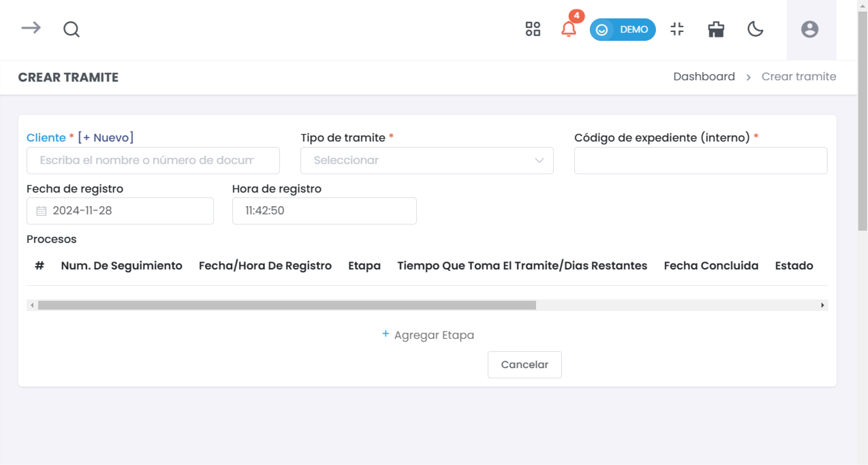Open the search magnifier icon

coord(71,29)
